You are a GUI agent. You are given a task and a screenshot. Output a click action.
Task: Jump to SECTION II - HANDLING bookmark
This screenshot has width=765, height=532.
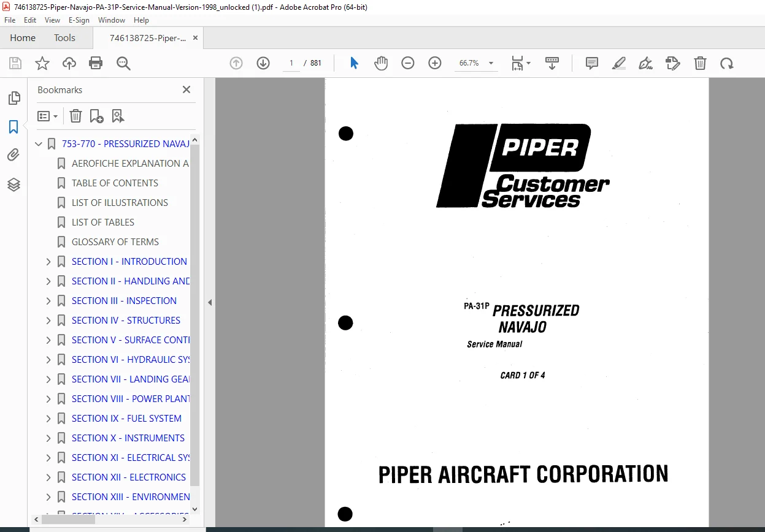click(131, 281)
